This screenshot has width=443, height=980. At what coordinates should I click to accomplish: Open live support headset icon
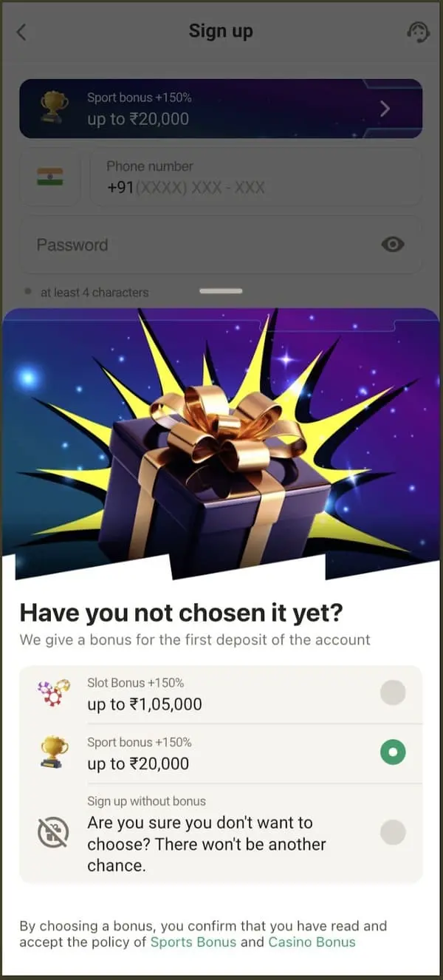(418, 32)
